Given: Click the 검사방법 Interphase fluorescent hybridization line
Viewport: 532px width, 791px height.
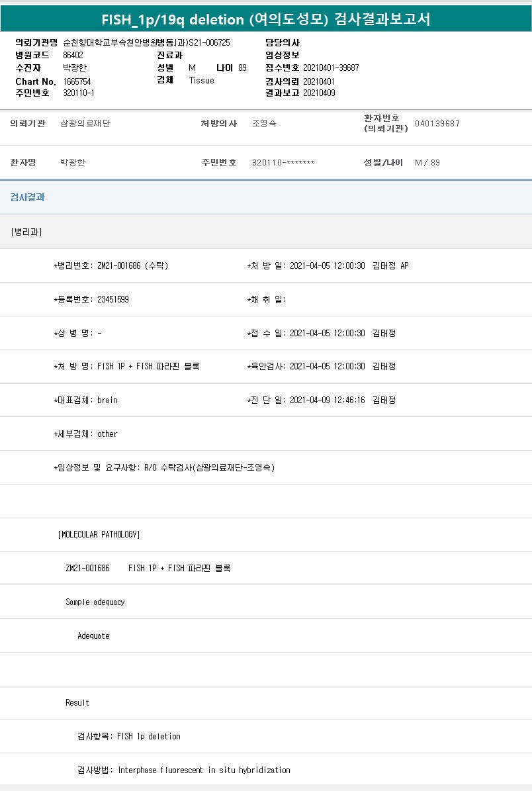Looking at the screenshot, I should tap(184, 770).
